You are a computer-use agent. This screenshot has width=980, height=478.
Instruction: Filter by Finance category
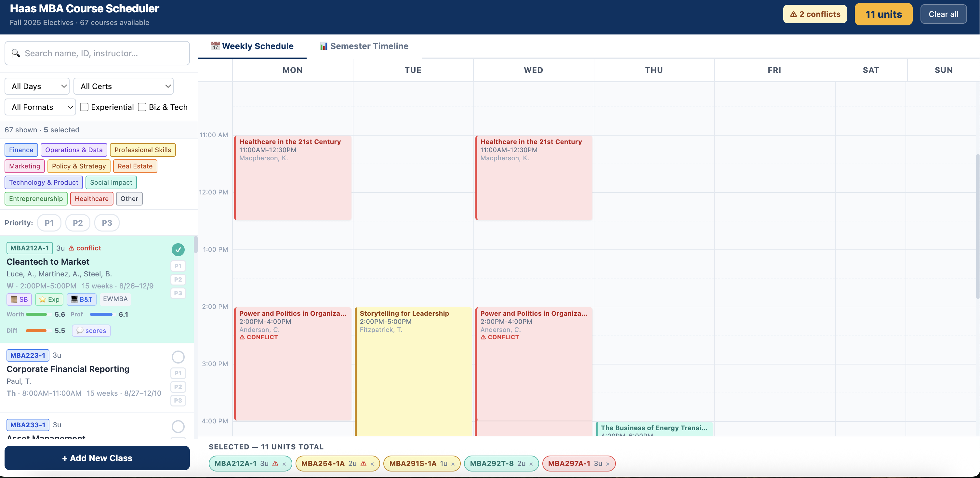(x=21, y=150)
